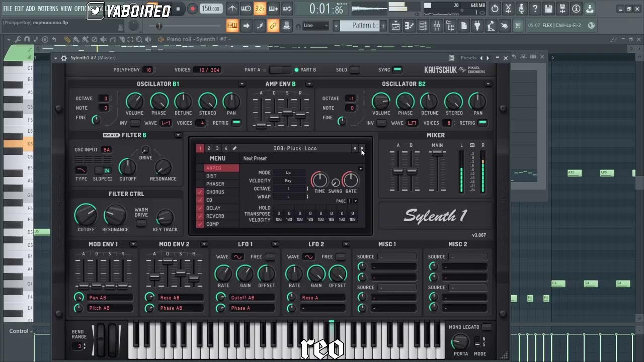Select Oscillator B2 waveform icon
Image resolution: width=644 pixels, height=362 pixels.
[x=413, y=123]
